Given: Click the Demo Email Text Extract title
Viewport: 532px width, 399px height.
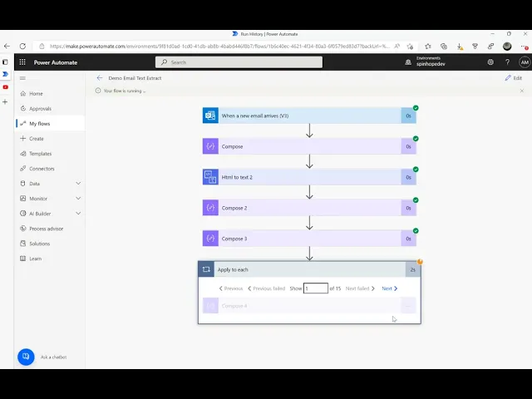Looking at the screenshot, I should tap(135, 78).
